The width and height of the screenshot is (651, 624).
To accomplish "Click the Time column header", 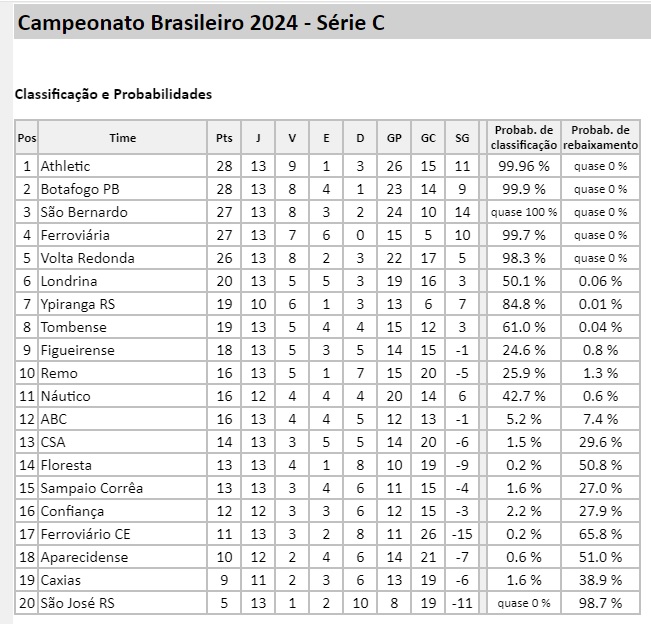I will [122, 138].
